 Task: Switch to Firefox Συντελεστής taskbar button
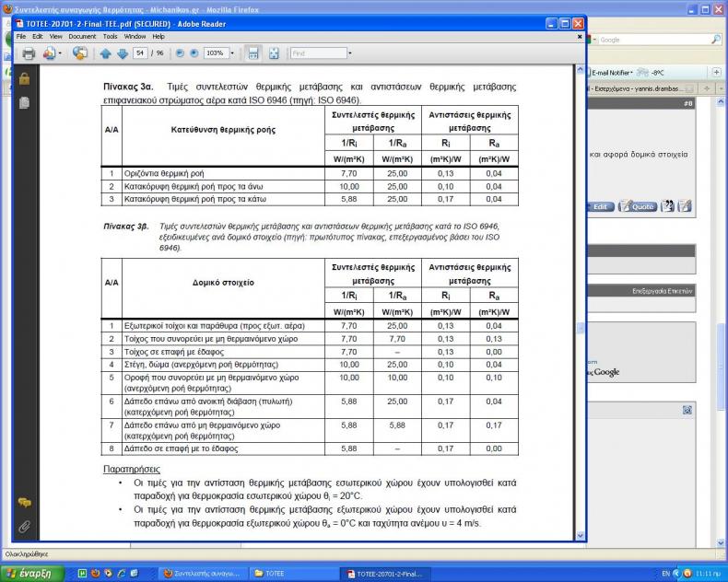[x=203, y=574]
